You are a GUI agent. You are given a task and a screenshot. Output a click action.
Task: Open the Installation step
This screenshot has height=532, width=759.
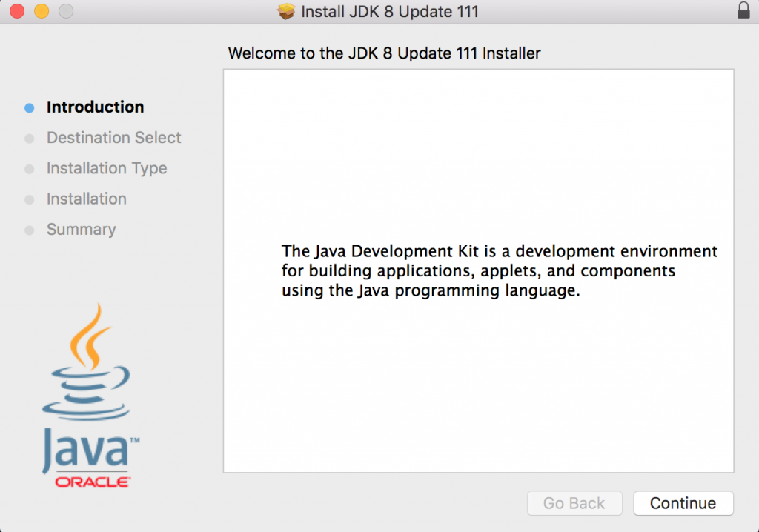coord(87,199)
